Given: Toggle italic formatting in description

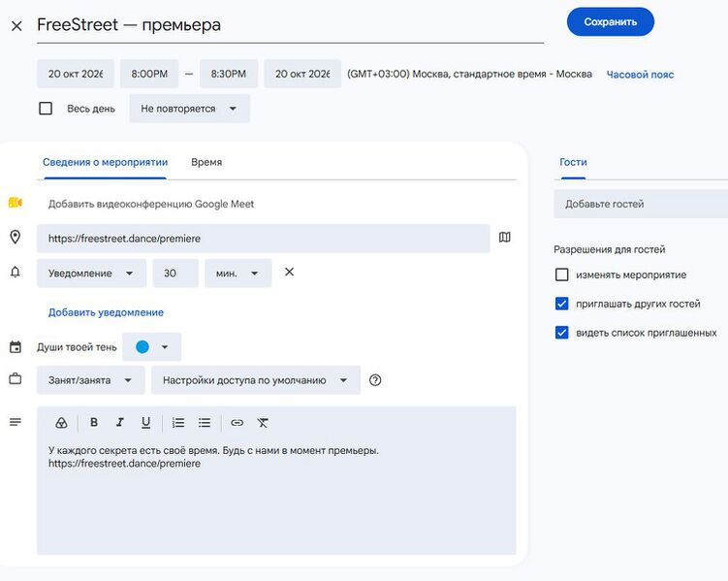Looking at the screenshot, I should pos(120,422).
